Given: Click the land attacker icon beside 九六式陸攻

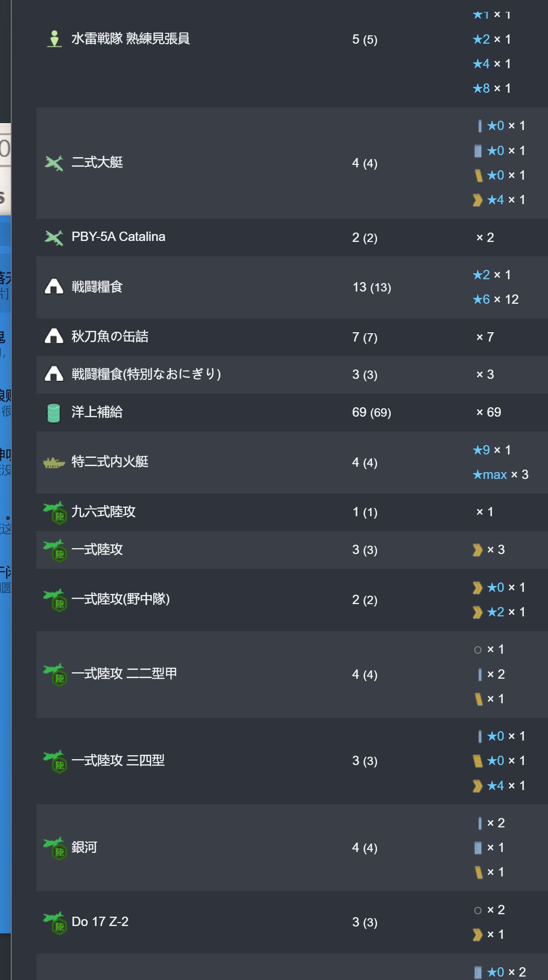Looking at the screenshot, I should coord(55,512).
